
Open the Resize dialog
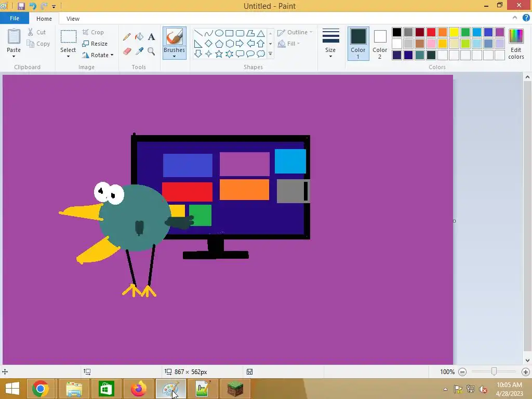(95, 44)
